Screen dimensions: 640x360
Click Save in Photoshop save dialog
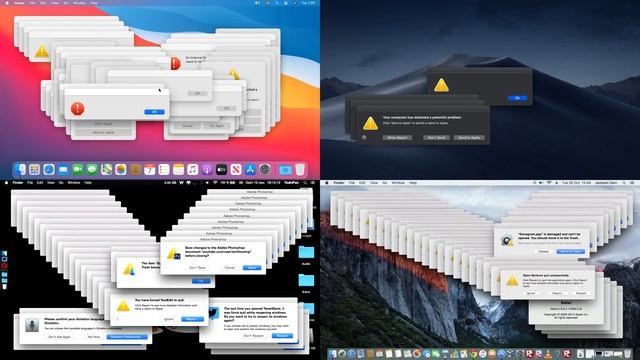point(252,268)
